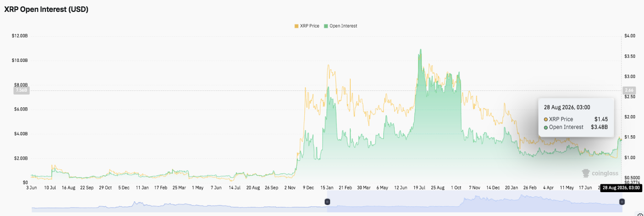The height and width of the screenshot is (216, 644).
Task: Click the 11 Jan x-axis date
Action: 142,188
